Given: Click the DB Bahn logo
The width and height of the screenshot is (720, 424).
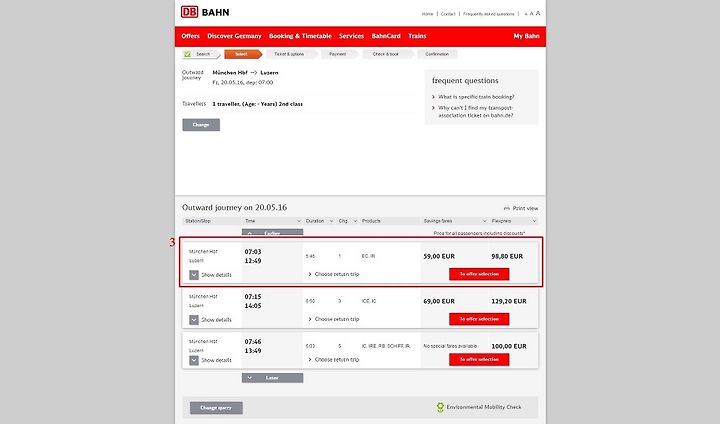Looking at the screenshot, I should [205, 12].
